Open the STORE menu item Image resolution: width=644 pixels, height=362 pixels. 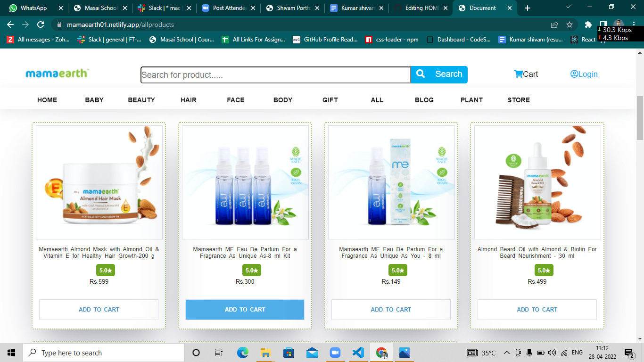click(x=519, y=100)
